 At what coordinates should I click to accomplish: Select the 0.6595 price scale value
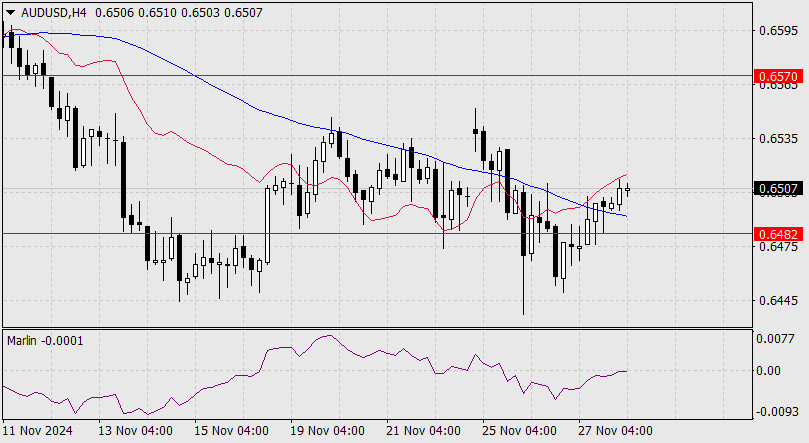pyautogui.click(x=778, y=30)
